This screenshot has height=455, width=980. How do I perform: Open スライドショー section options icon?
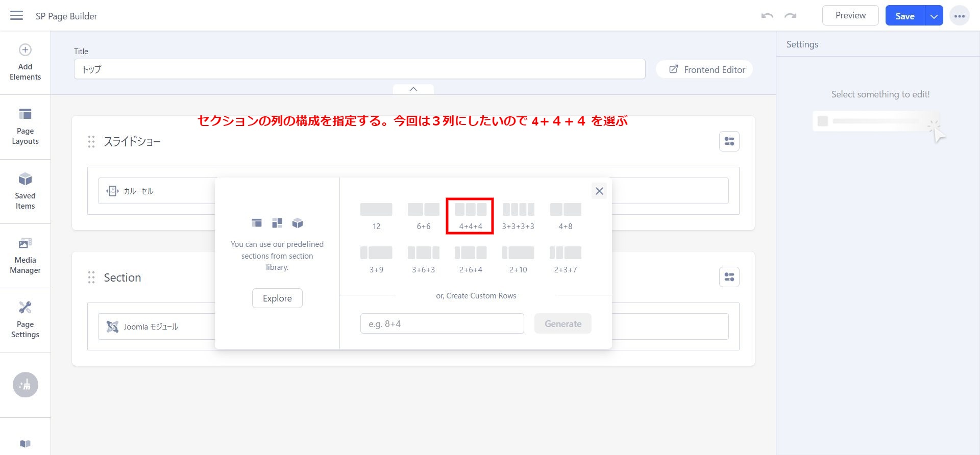coord(729,141)
